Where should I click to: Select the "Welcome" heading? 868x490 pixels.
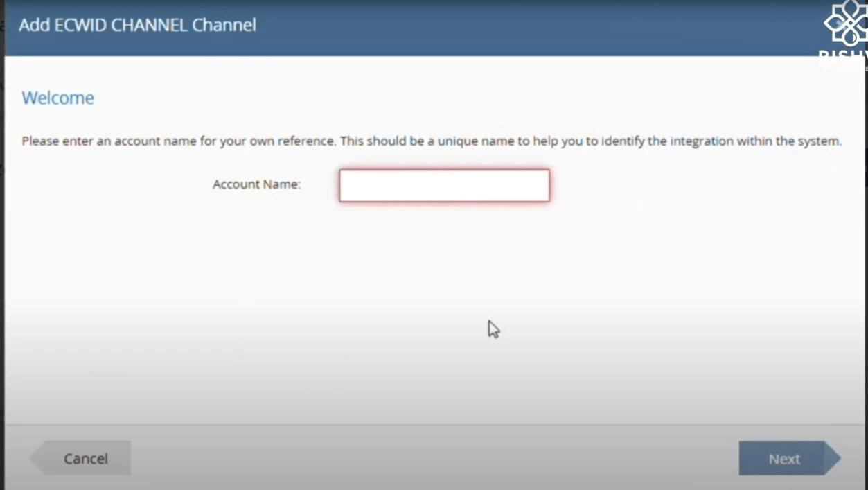57,98
